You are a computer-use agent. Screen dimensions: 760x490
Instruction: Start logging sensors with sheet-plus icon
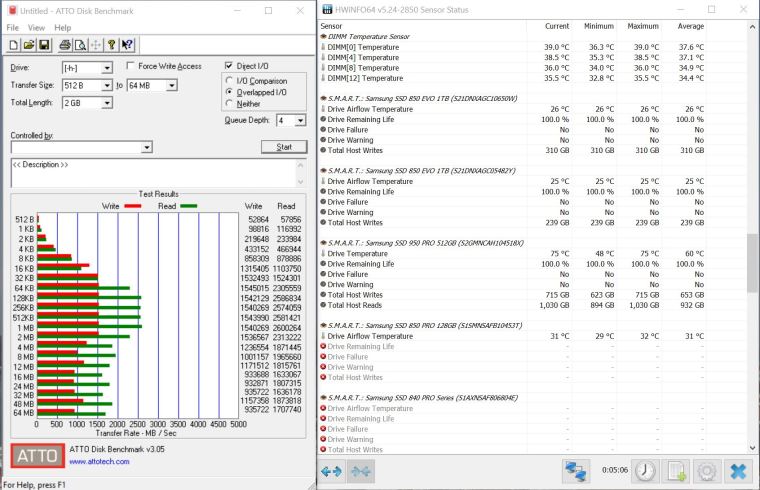(x=676, y=471)
